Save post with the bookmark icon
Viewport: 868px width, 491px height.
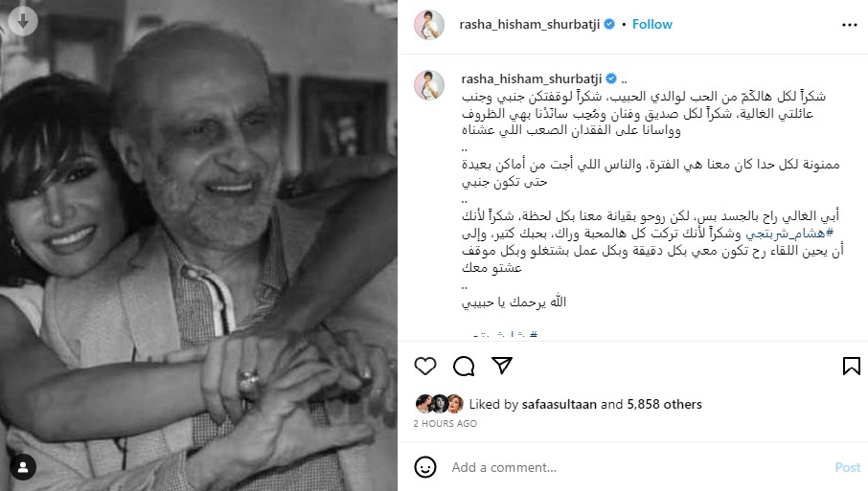click(851, 366)
